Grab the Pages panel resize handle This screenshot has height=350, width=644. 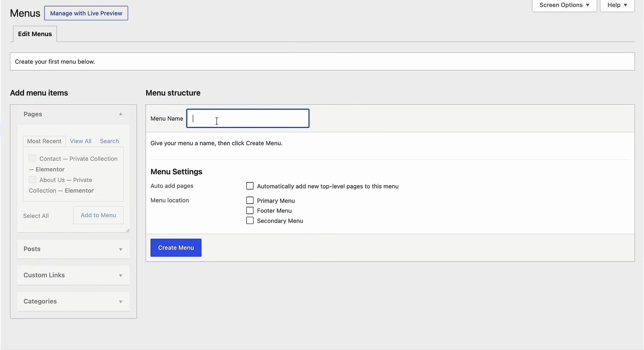pyautogui.click(x=128, y=230)
